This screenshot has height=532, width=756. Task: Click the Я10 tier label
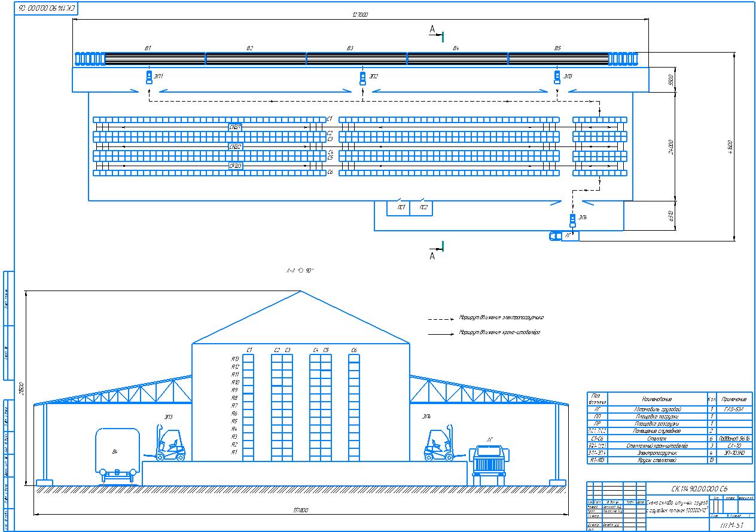(x=235, y=382)
